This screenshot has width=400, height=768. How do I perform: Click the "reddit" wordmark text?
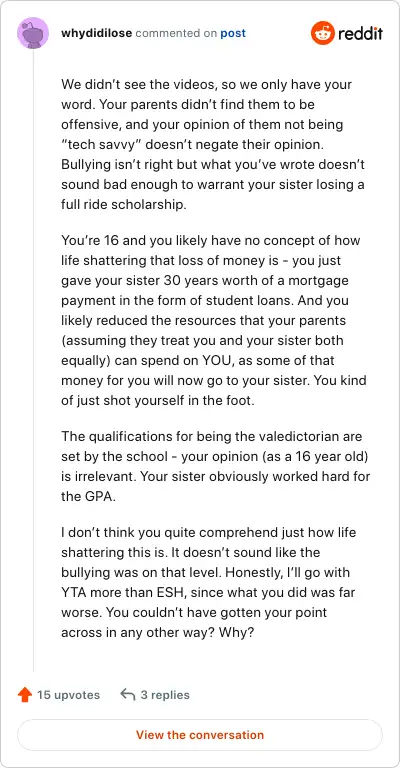click(x=360, y=33)
